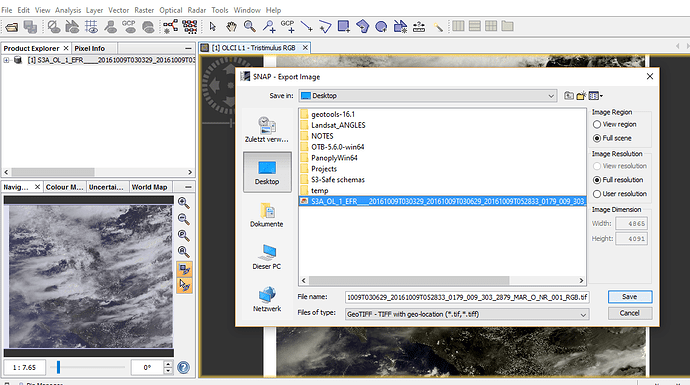Expand the S3A_OL_1_EFR product tree node
Screen dimensions: 690x385
(7, 60)
